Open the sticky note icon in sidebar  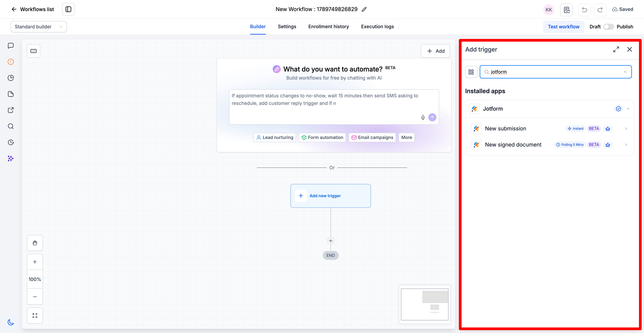coord(11,94)
